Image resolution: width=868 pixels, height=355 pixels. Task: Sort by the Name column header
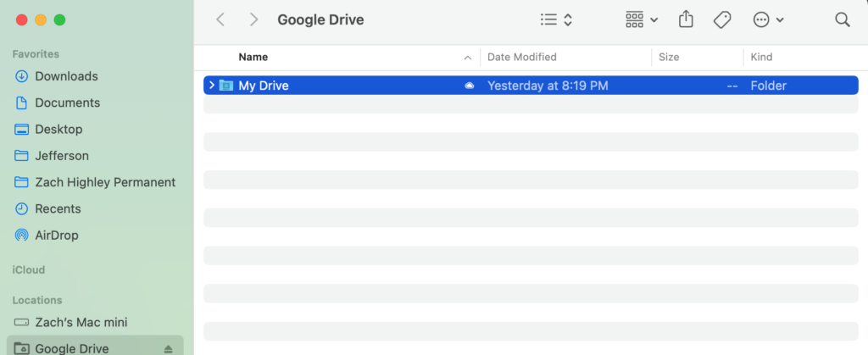[x=253, y=57]
